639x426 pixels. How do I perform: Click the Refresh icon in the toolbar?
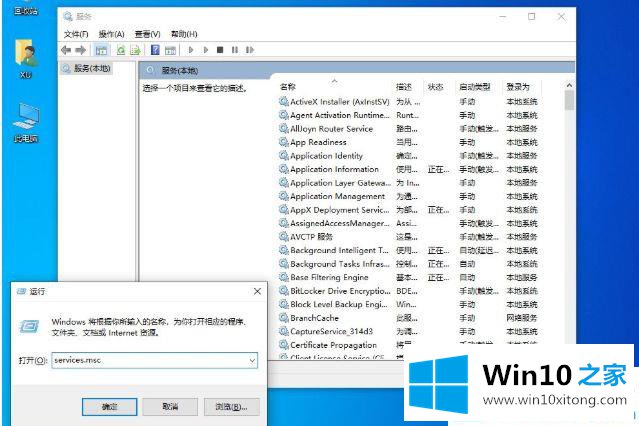(121, 50)
